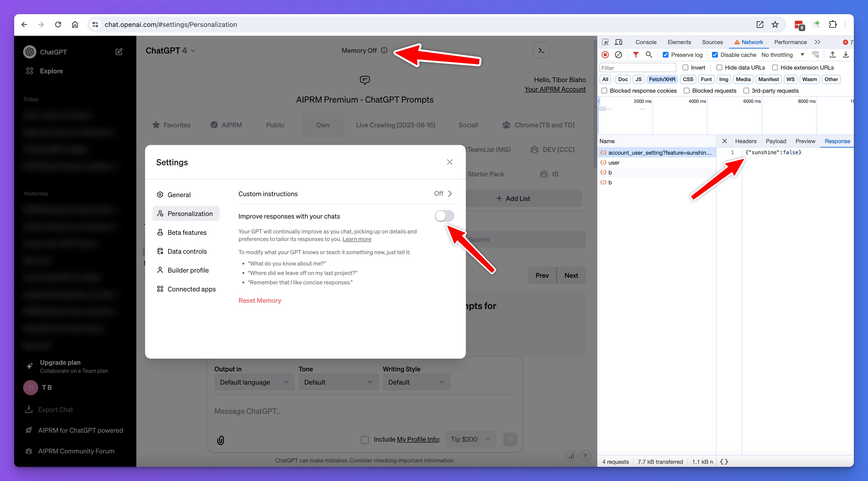Select the user request row
This screenshot has height=481, width=868.
click(x=656, y=162)
